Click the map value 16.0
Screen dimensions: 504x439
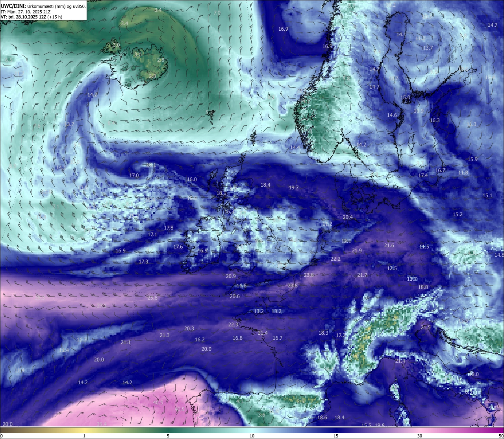[192, 179]
